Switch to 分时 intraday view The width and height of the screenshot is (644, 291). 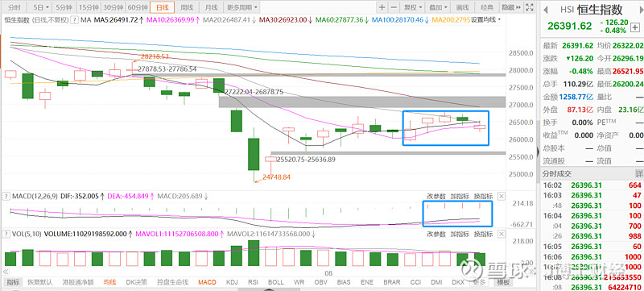pos(14,7)
